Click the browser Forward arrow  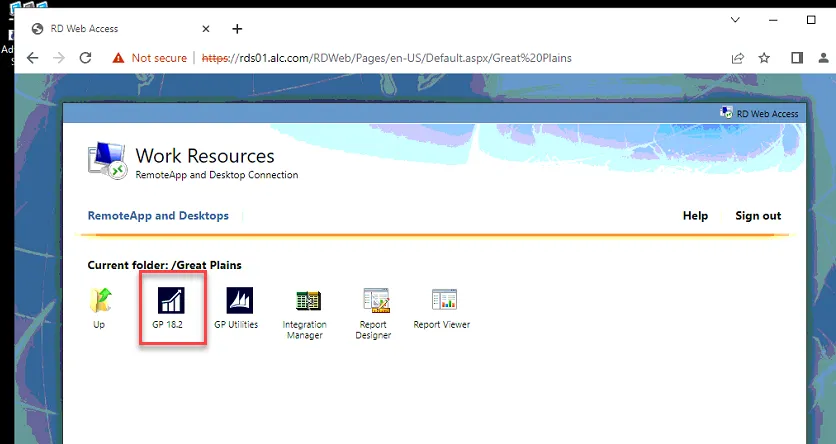point(59,58)
